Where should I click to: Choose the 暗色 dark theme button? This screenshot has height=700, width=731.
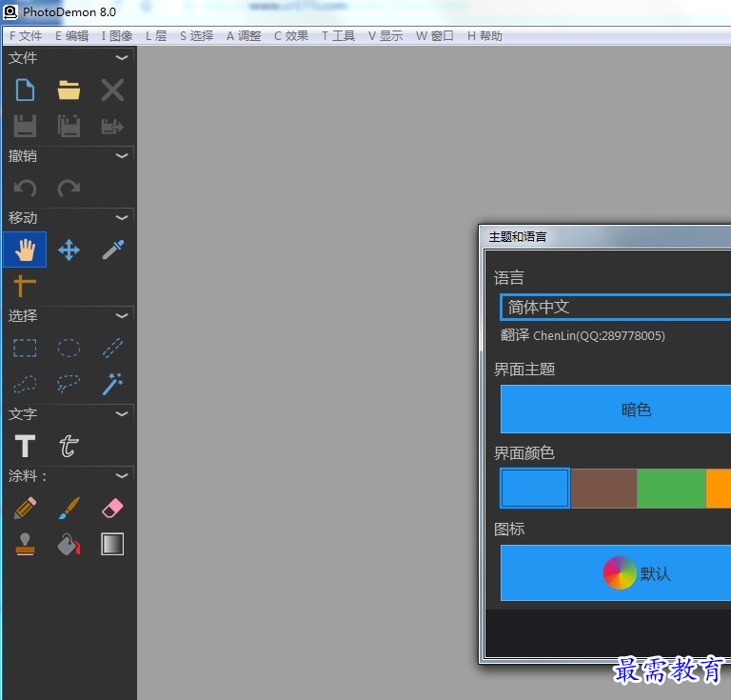616,409
